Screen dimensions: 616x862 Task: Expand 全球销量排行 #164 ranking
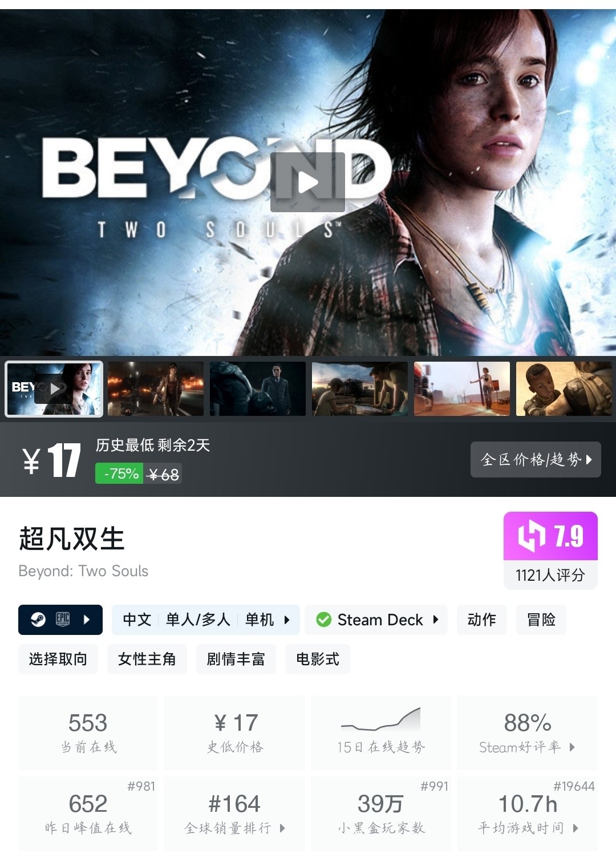(x=234, y=814)
